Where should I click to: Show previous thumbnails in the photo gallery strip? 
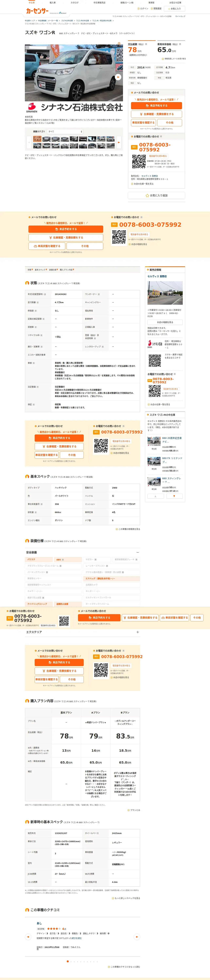point(29,142)
